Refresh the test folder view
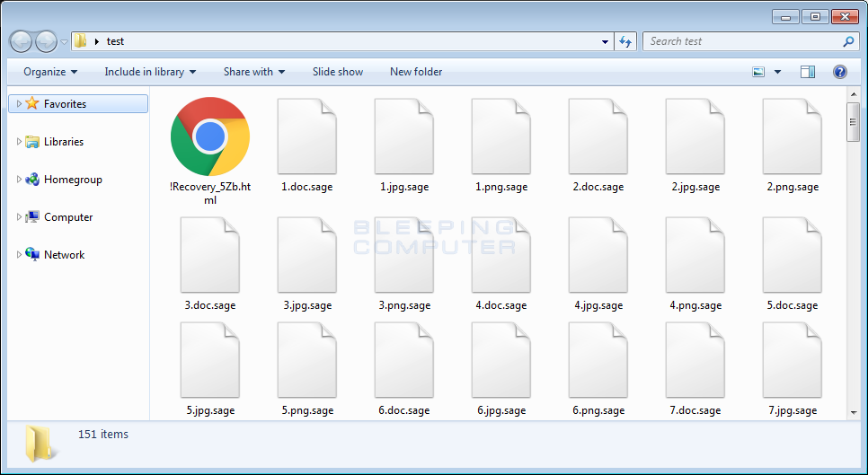 (x=625, y=41)
